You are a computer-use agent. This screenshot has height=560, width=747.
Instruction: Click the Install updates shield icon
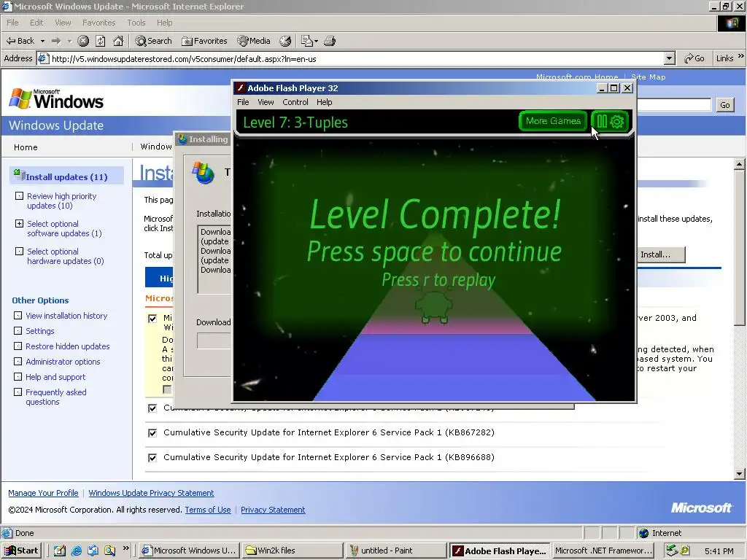click(x=19, y=175)
